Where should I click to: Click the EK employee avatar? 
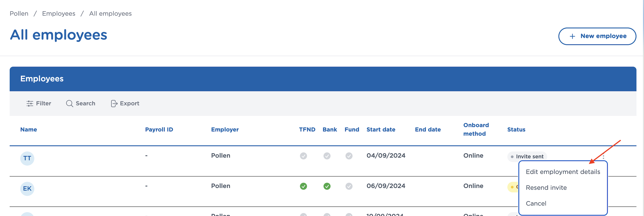tap(27, 189)
